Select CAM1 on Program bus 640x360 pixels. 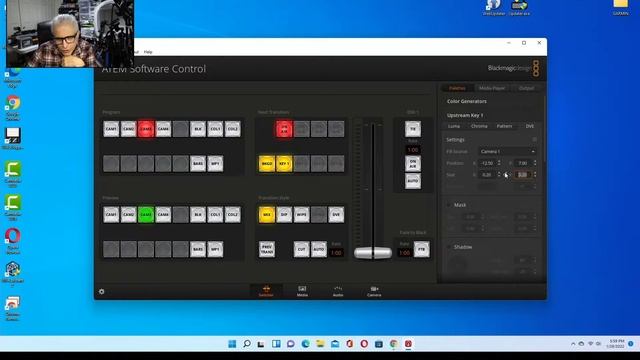[x=111, y=129]
